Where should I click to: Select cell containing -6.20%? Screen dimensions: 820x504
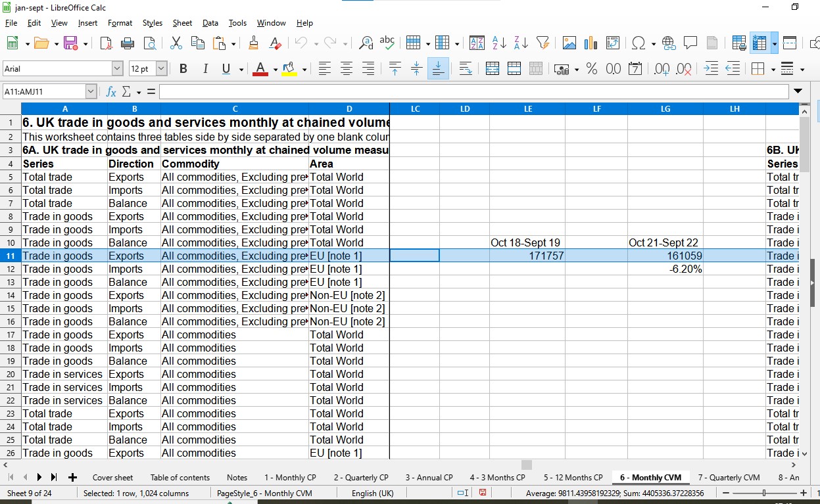click(665, 269)
